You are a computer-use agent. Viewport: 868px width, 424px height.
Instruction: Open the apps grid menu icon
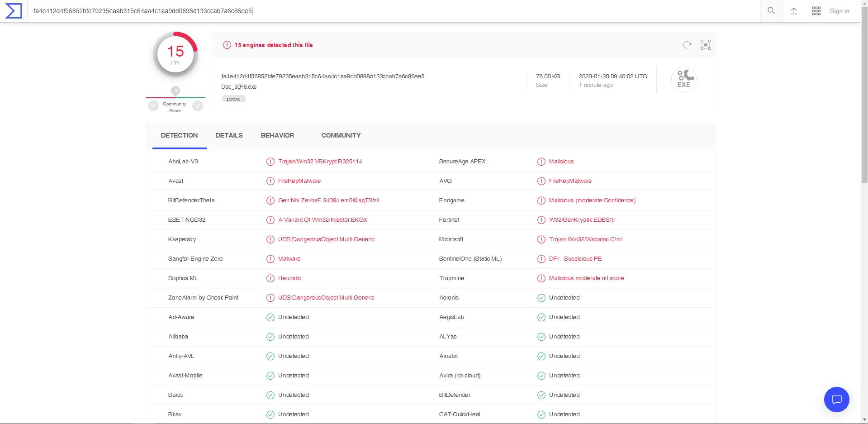pyautogui.click(x=816, y=11)
